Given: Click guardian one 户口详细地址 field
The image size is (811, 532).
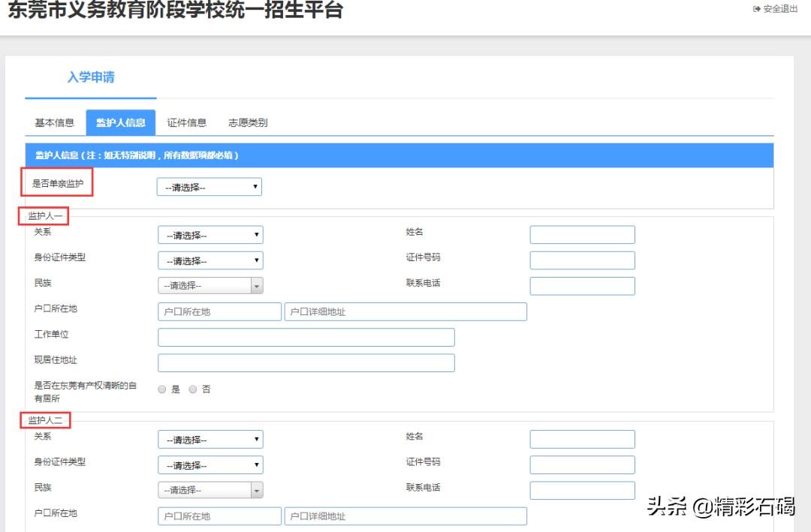Looking at the screenshot, I should click(x=405, y=312).
